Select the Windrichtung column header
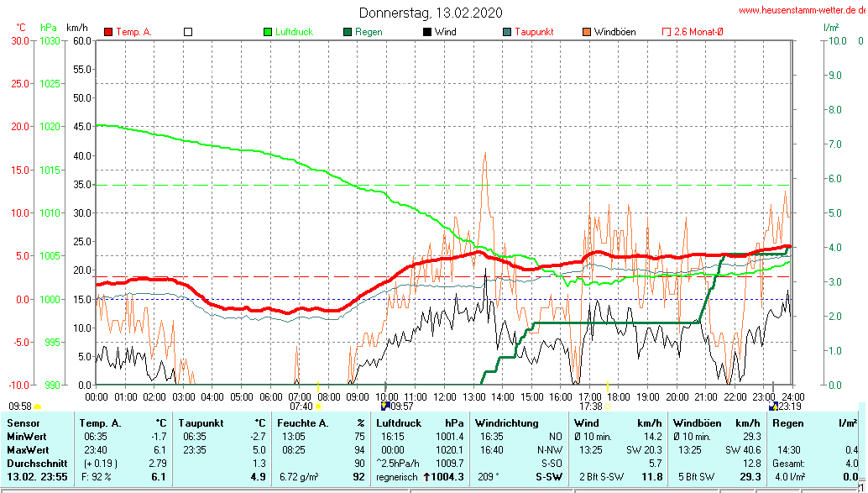868x493 pixels. coord(507,422)
